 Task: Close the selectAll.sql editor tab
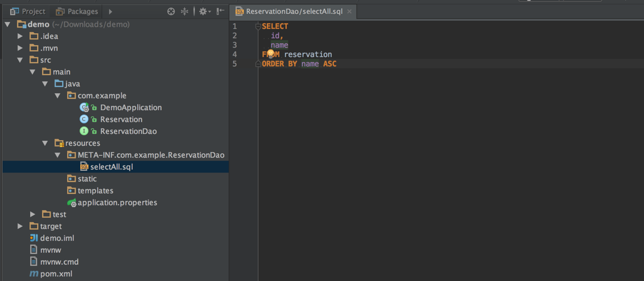[349, 11]
